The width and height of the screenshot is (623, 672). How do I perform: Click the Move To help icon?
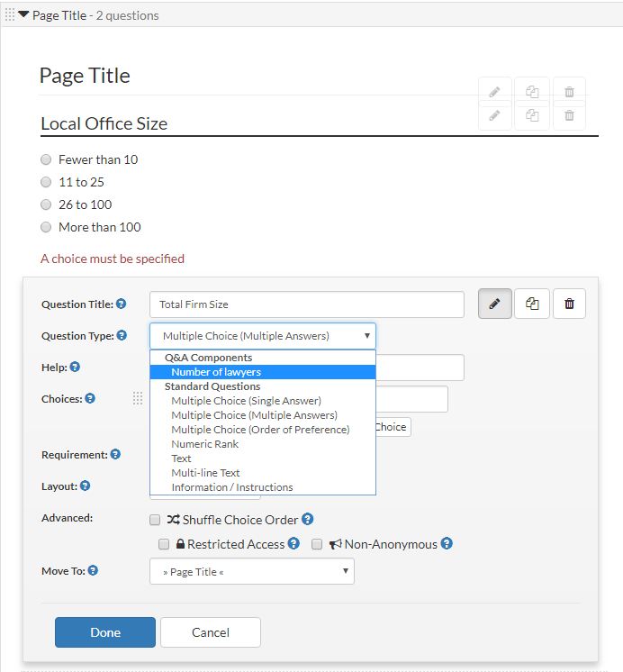click(93, 570)
